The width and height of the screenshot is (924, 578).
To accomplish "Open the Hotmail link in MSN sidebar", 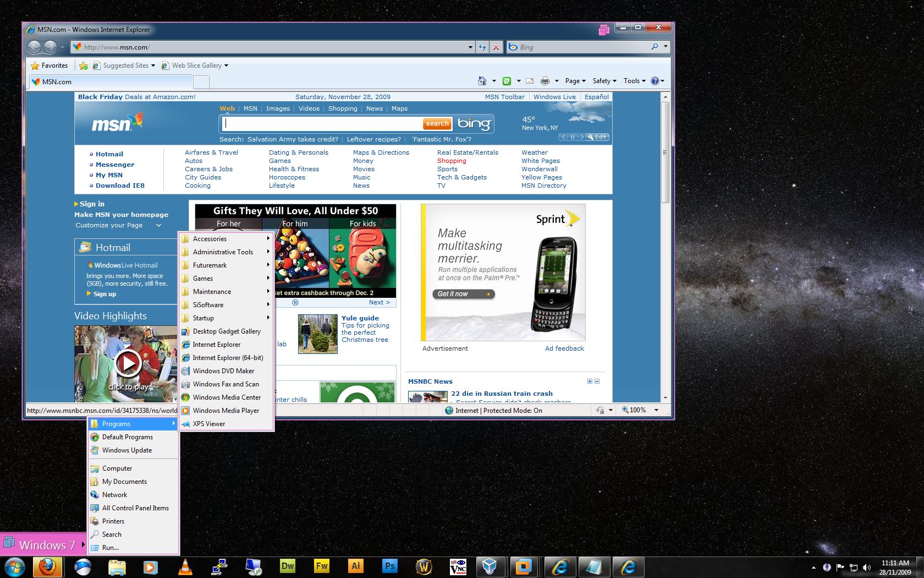I will click(x=109, y=154).
